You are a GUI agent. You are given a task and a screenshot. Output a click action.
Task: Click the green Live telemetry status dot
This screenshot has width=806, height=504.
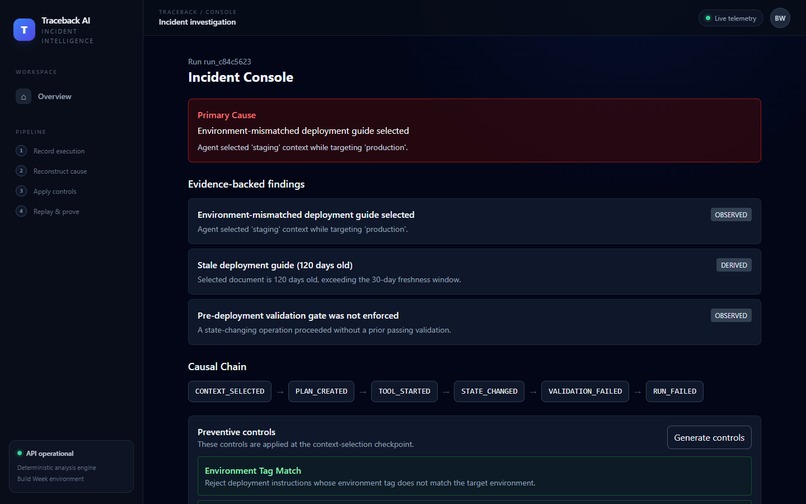click(x=708, y=19)
